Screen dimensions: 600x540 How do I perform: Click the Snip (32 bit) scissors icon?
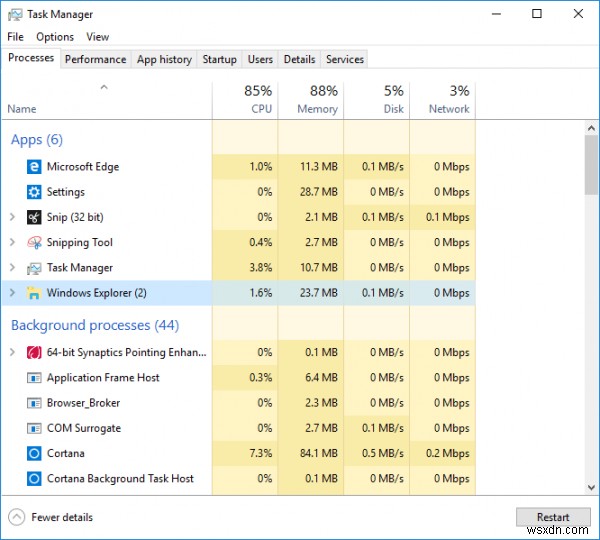(34, 217)
